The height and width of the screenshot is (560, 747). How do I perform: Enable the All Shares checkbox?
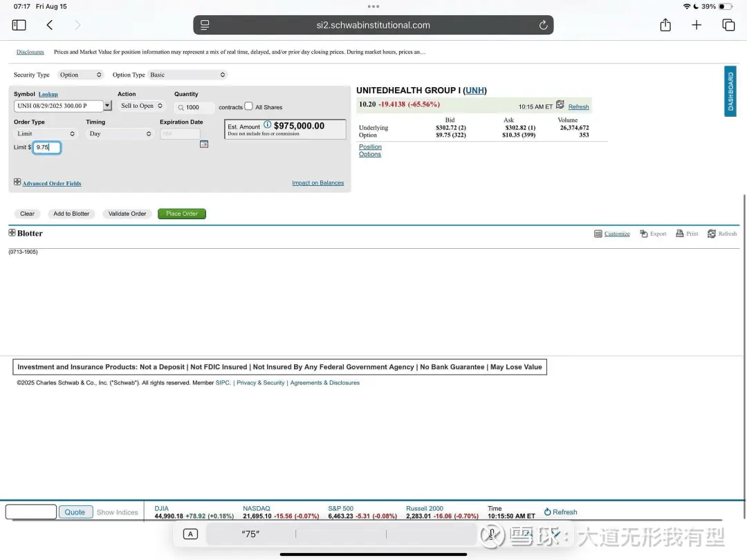(x=248, y=106)
